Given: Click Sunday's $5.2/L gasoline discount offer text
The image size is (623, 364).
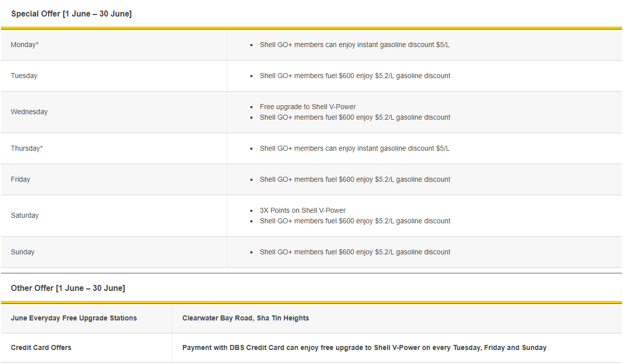Looking at the screenshot, I should point(355,252).
